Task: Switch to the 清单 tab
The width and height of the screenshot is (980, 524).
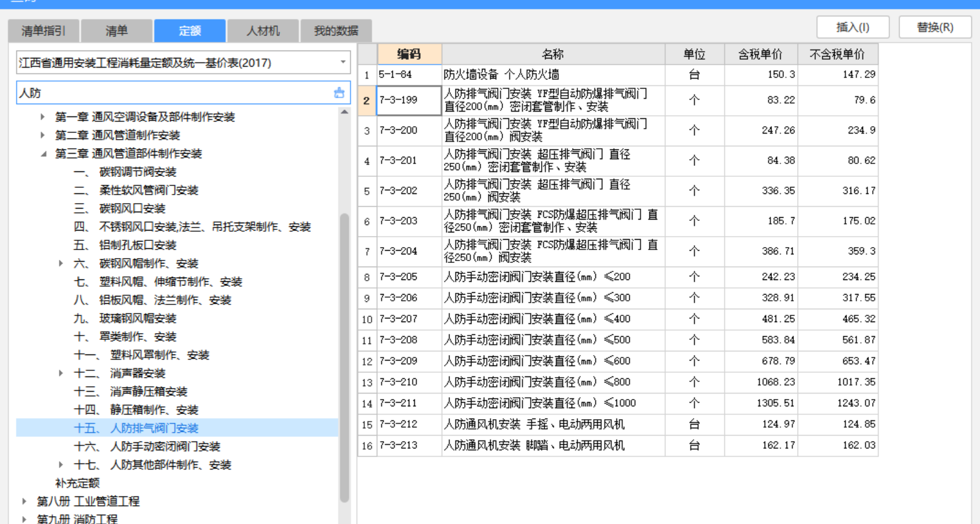Action: [116, 31]
